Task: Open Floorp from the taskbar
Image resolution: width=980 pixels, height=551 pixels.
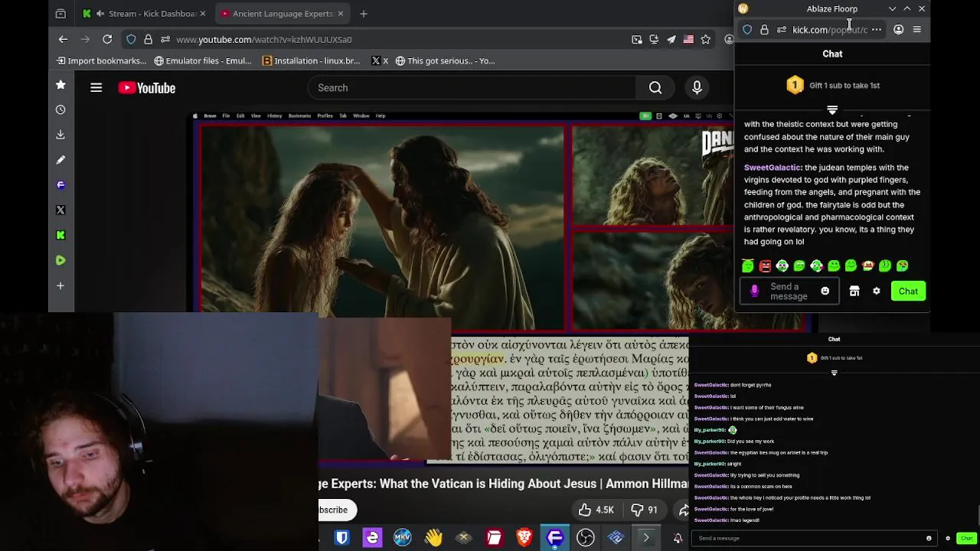Action: 555,538
